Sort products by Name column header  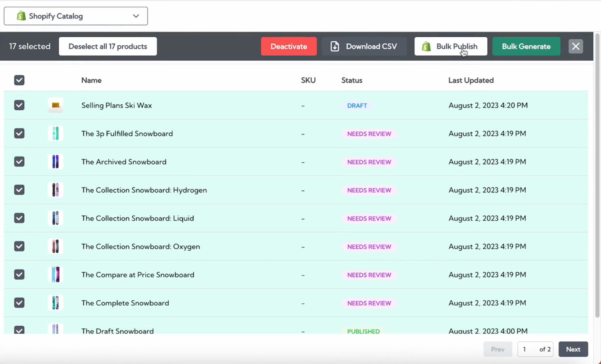coord(91,80)
